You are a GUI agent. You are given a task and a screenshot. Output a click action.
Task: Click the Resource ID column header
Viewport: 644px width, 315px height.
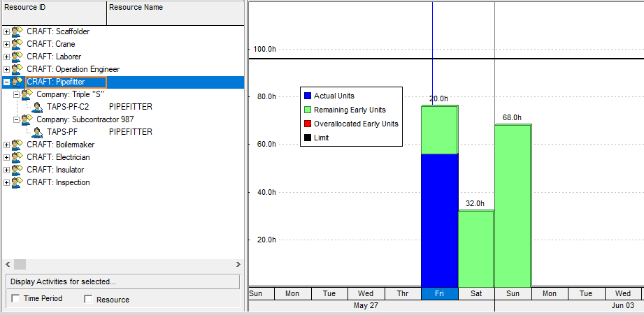pos(53,8)
